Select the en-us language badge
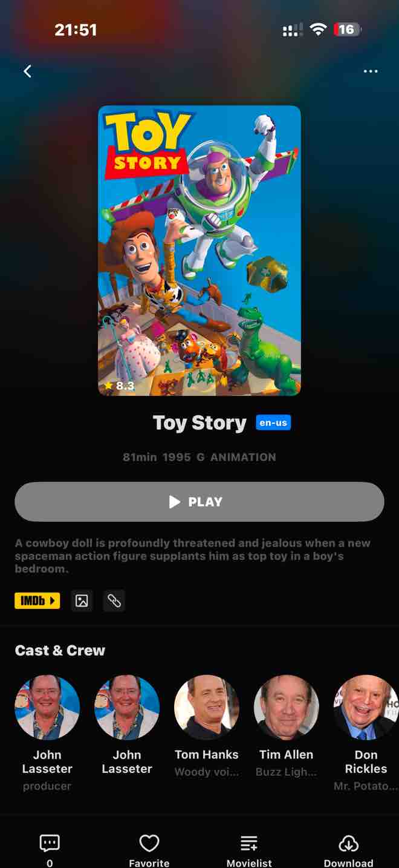Screen dimensions: 399x868 click(273, 422)
